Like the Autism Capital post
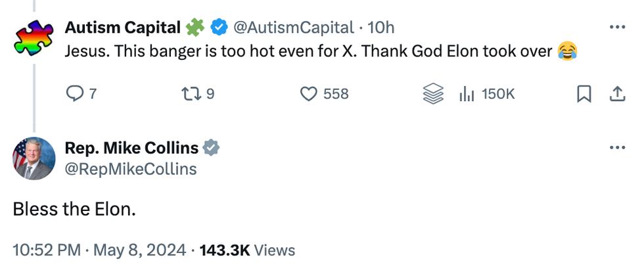The height and width of the screenshot is (274, 644). tap(309, 94)
